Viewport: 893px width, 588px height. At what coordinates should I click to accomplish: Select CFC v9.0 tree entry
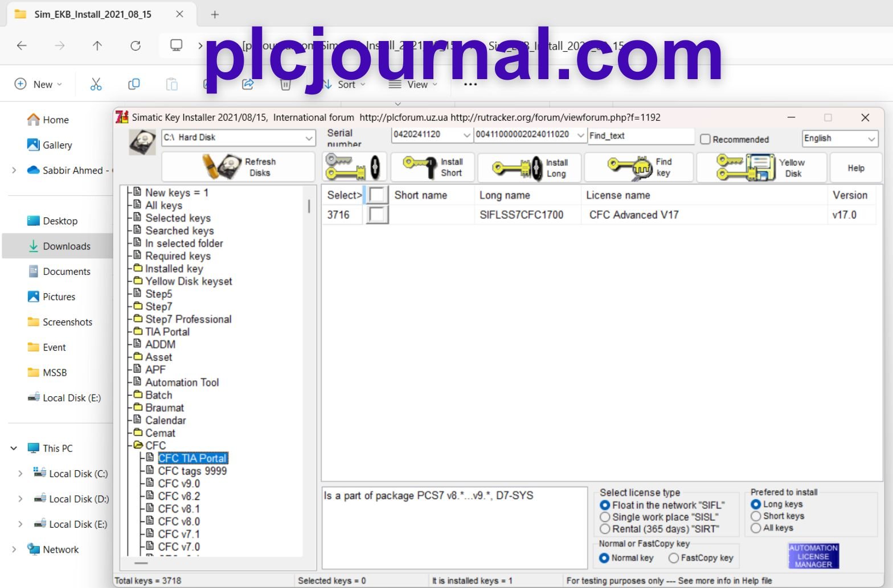(179, 484)
